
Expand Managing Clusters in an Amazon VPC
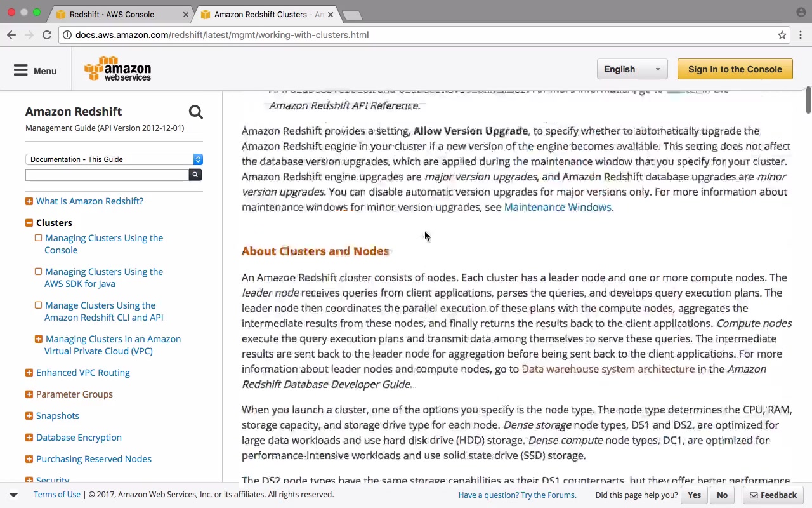[39, 339]
